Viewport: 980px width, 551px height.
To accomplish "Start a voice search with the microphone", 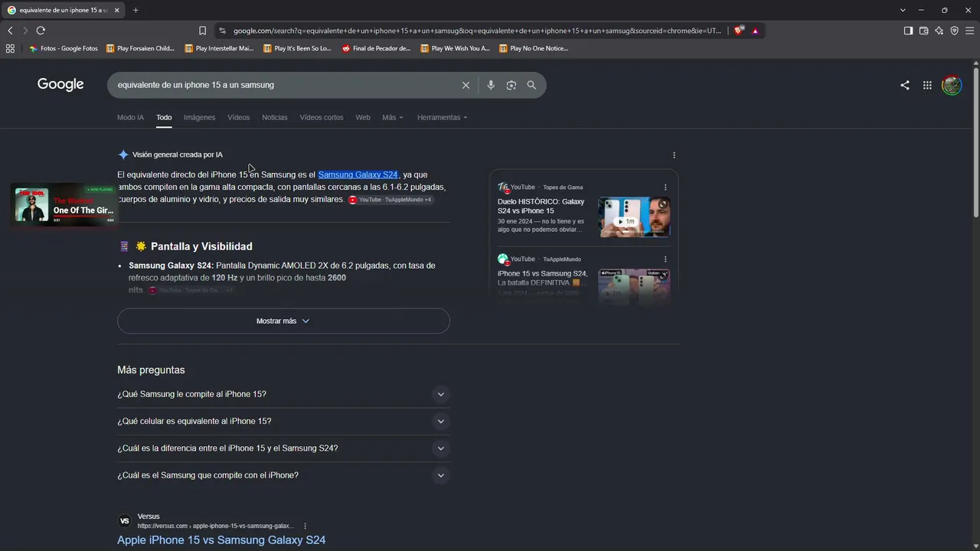I will [491, 85].
